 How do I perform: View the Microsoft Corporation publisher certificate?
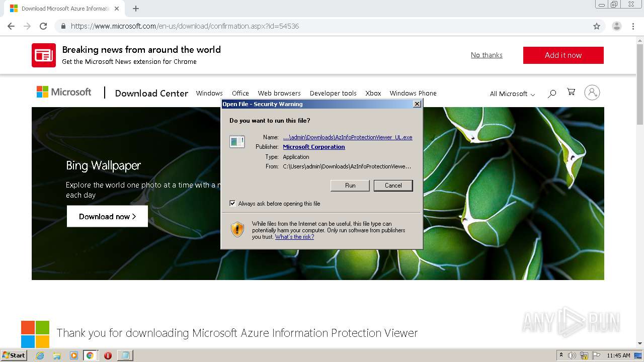pyautogui.click(x=314, y=147)
